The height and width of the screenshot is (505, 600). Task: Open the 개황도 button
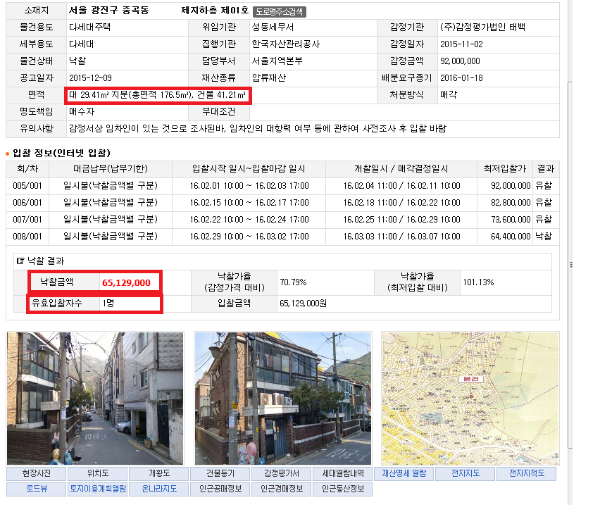(159, 474)
